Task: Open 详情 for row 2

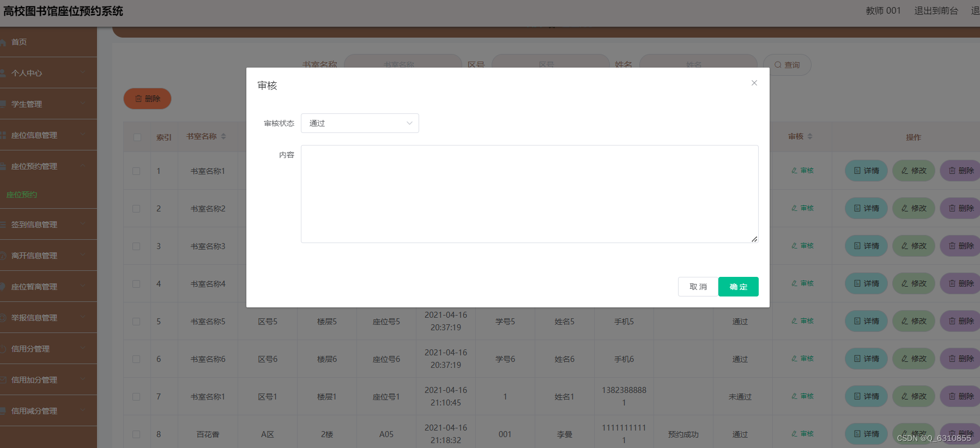Action: (866, 208)
